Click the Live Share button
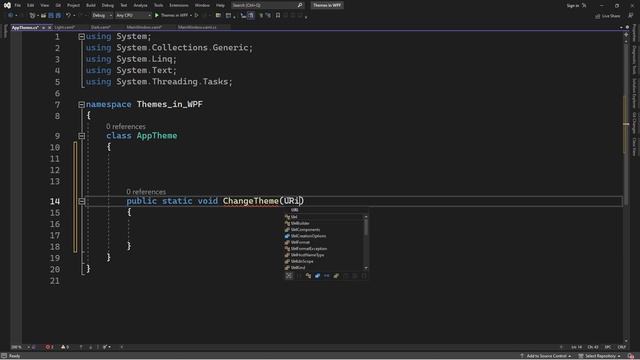640x360 pixels. [608, 16]
